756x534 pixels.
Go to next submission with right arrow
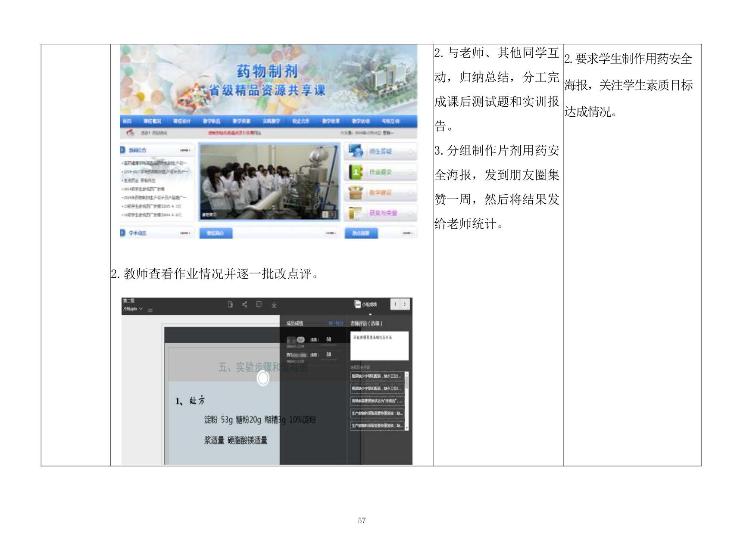click(405, 304)
